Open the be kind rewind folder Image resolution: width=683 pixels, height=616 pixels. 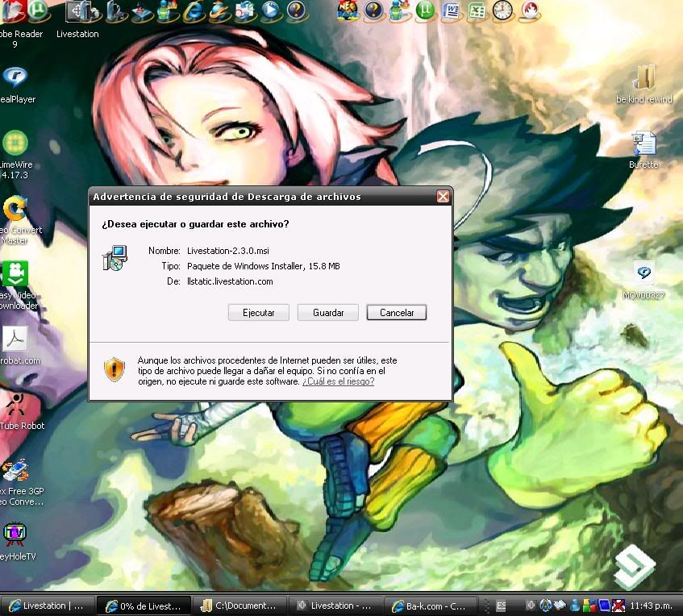click(643, 84)
